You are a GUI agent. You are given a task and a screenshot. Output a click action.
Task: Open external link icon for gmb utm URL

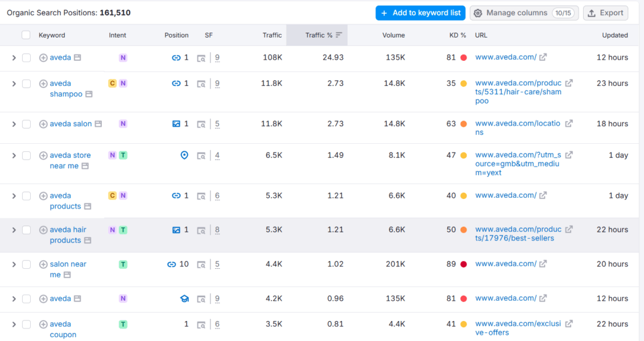(x=569, y=155)
